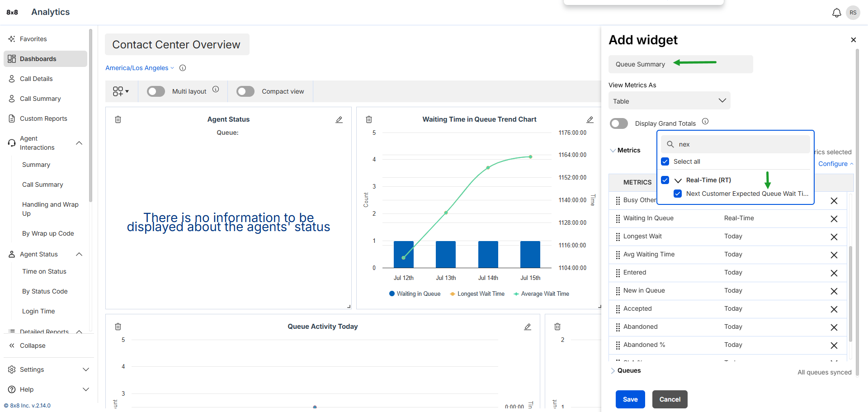Focus the metric search field containing nex
This screenshot has width=868, height=412.
[736, 144]
